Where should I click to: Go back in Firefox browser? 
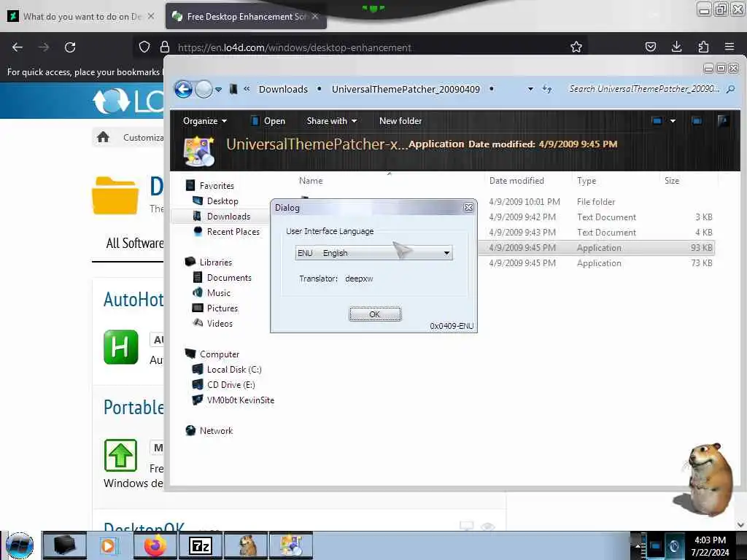[x=18, y=47]
